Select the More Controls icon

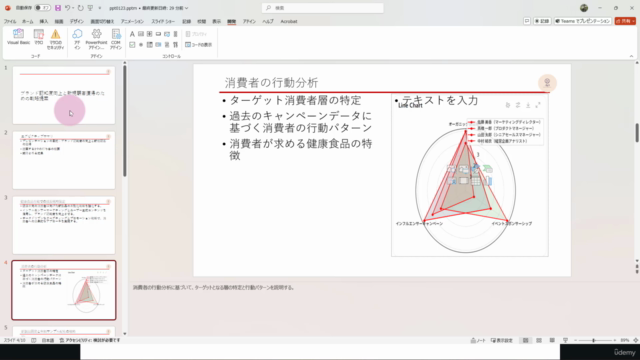tap(176, 44)
